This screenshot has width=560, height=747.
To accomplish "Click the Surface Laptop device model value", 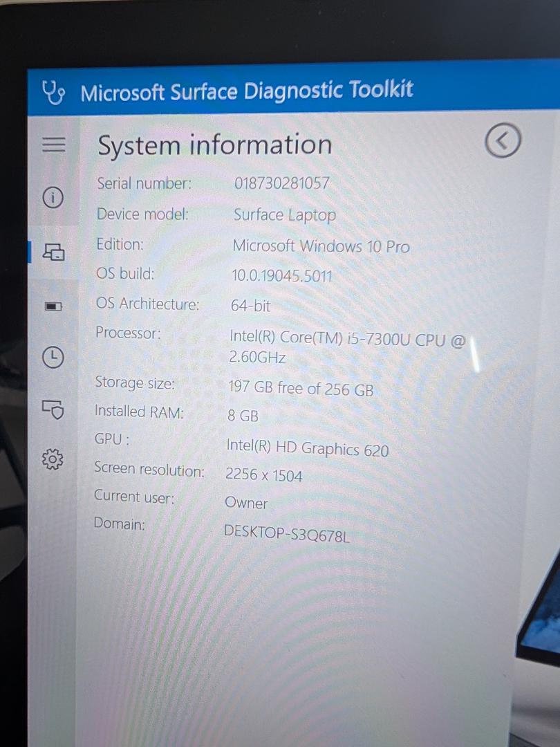I will pos(284,215).
